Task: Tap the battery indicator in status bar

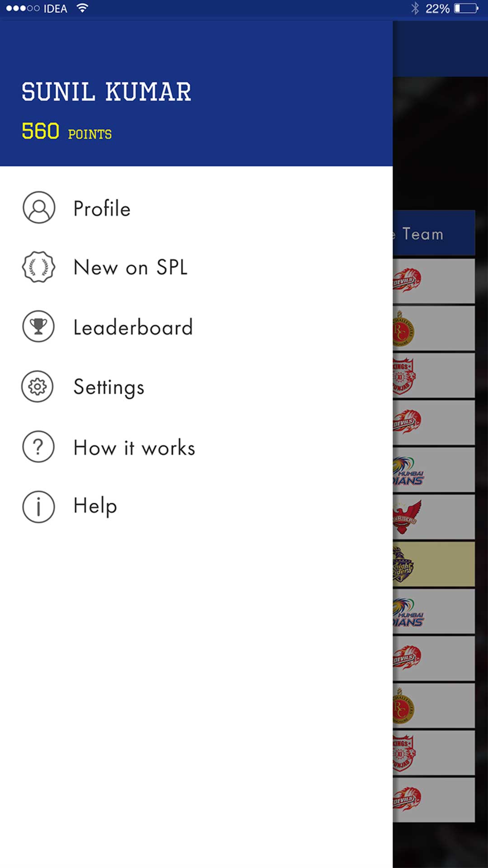Action: coord(466,9)
